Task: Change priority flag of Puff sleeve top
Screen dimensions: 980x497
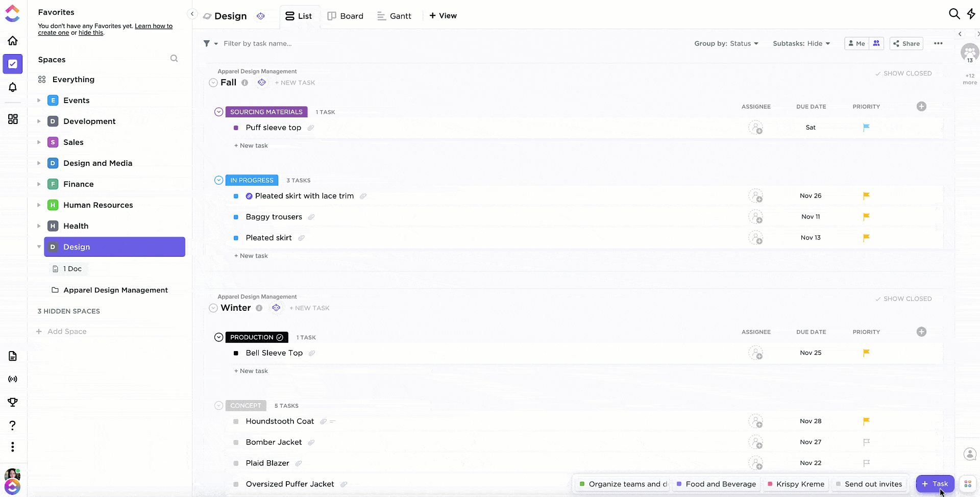Action: pos(866,128)
